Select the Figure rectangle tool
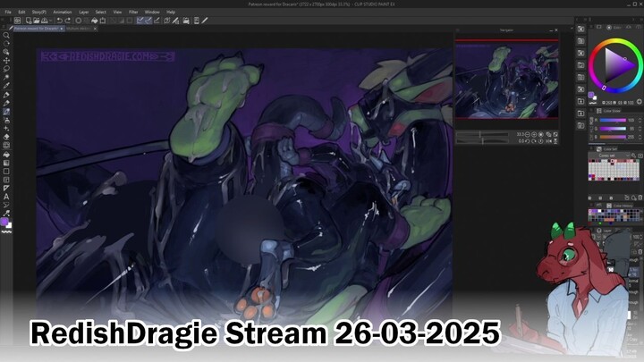This screenshot has width=644, height=362. click(6, 171)
